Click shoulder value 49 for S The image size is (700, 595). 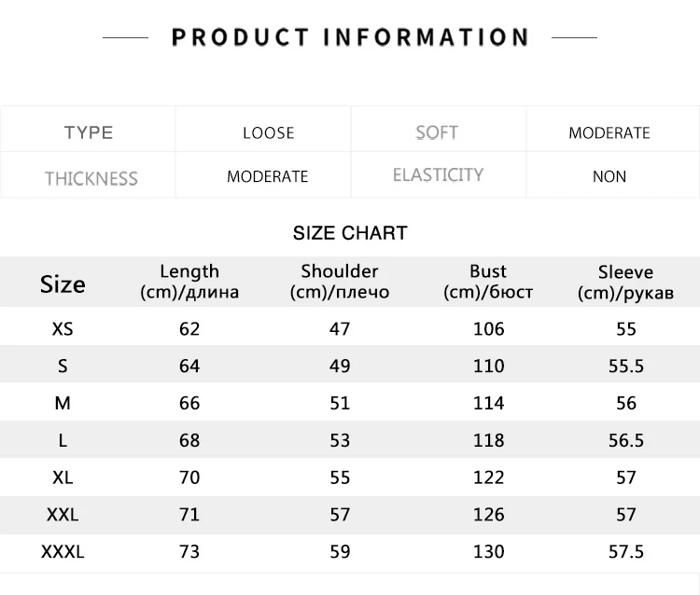point(340,366)
